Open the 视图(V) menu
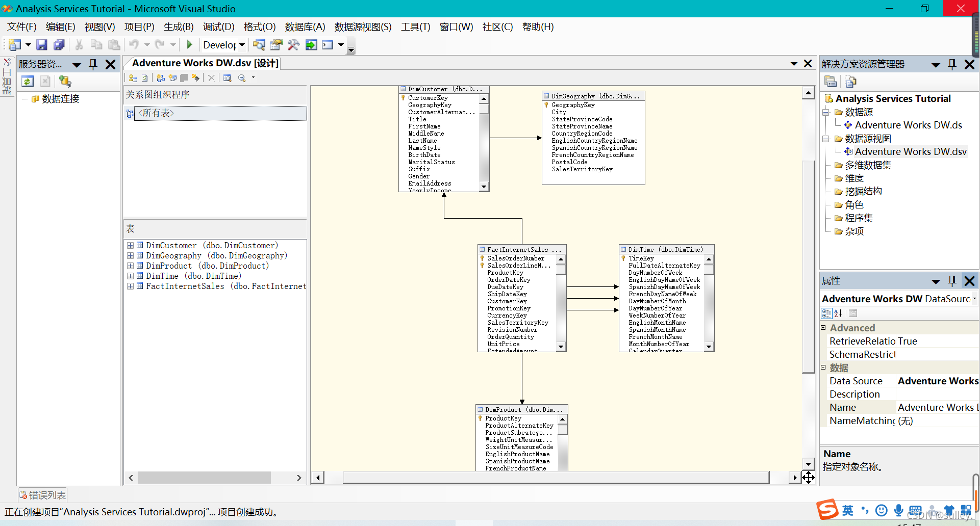Viewport: 980px width, 526px height. [99, 27]
